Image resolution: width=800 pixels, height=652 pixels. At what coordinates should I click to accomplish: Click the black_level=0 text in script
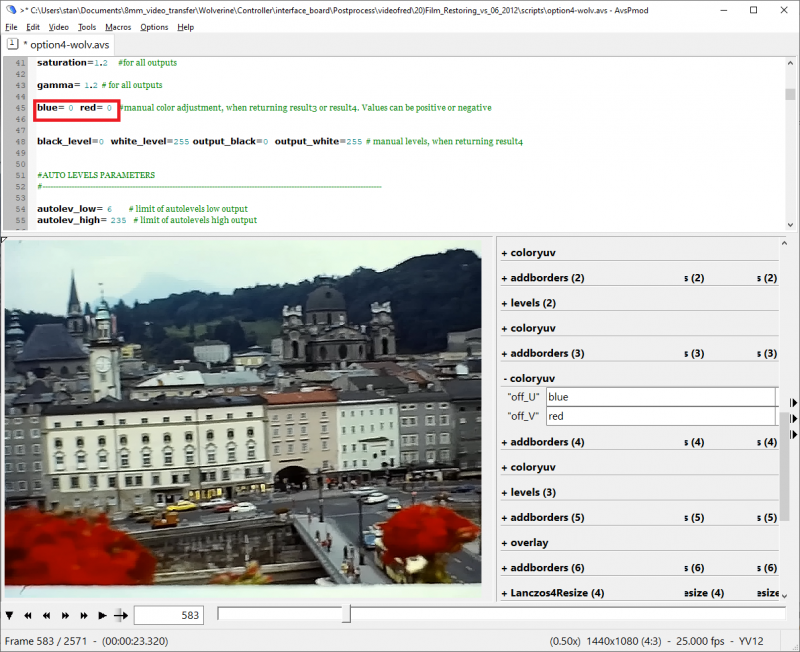coord(70,141)
